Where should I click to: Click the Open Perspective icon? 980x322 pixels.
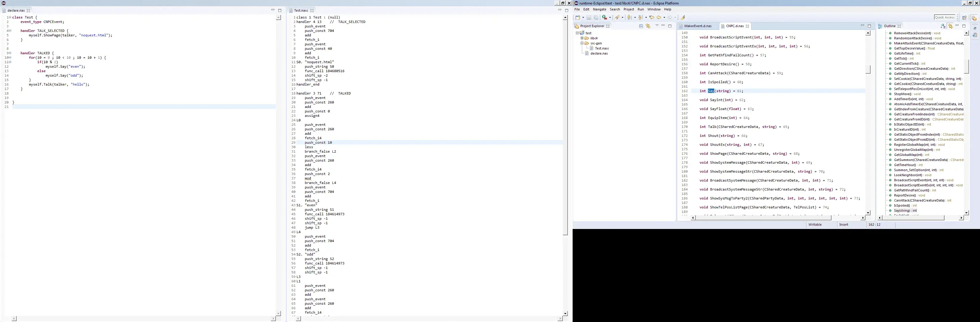[x=964, y=18]
